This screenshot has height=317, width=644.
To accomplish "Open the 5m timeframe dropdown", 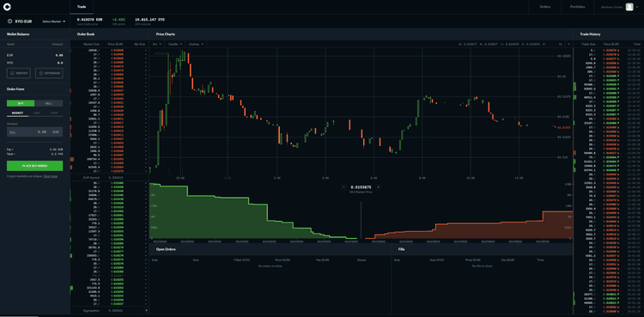I will [157, 44].
